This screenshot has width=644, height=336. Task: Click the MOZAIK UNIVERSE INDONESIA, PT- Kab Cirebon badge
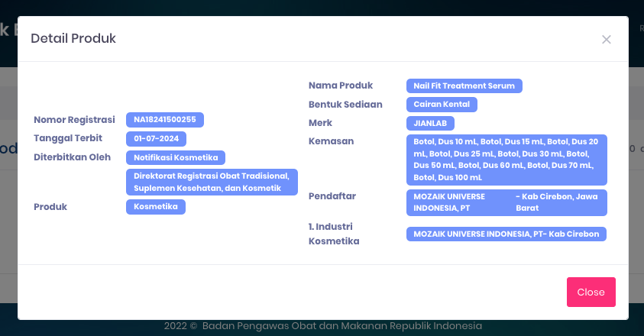(x=506, y=234)
